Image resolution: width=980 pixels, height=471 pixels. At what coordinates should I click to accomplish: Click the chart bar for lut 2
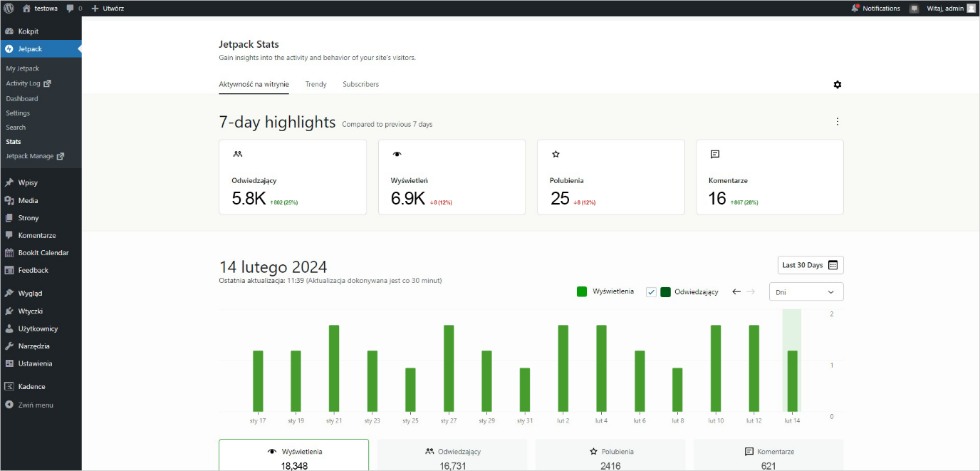click(x=563, y=368)
